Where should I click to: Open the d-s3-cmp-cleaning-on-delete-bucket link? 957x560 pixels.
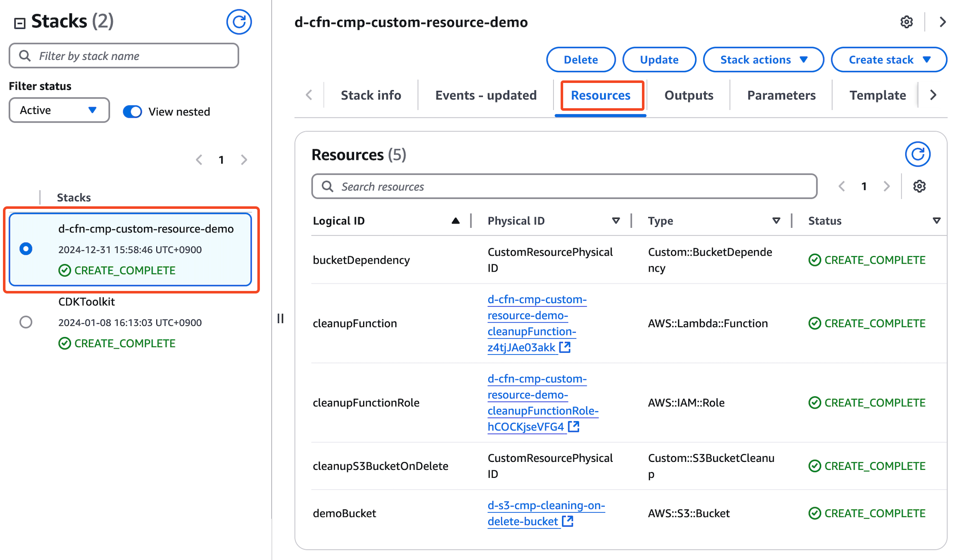point(546,513)
